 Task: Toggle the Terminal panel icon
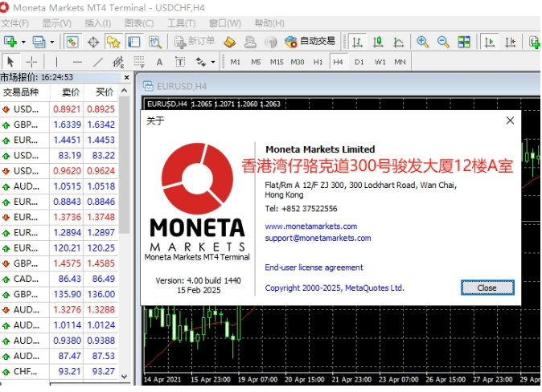point(133,42)
